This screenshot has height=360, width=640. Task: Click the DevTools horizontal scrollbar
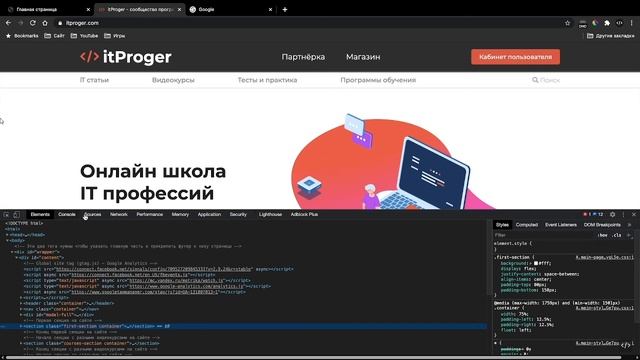coord(314,358)
